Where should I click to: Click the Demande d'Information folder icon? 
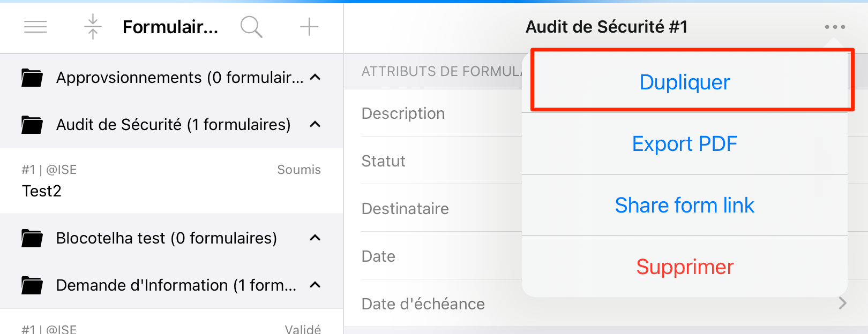pos(32,286)
